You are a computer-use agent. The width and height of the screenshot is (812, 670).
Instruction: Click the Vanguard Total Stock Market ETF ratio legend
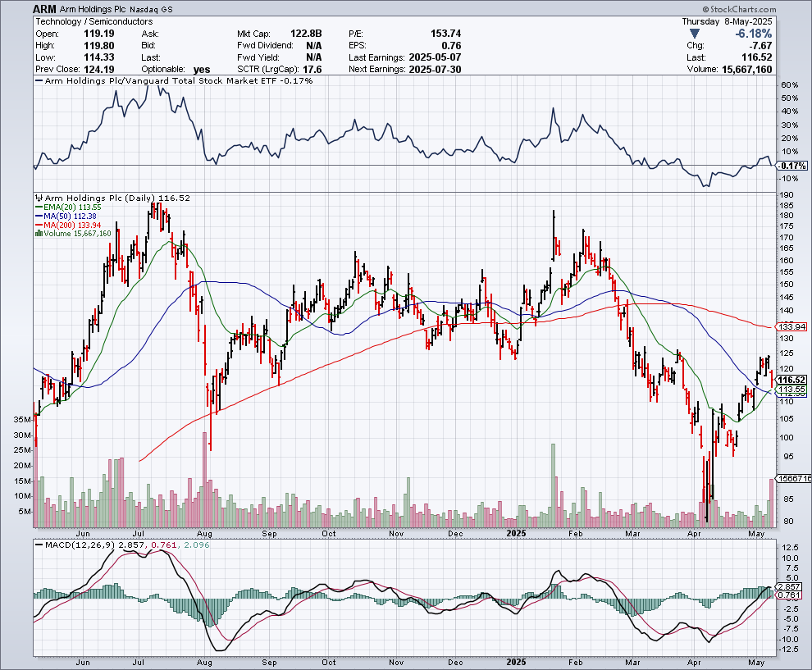point(174,80)
